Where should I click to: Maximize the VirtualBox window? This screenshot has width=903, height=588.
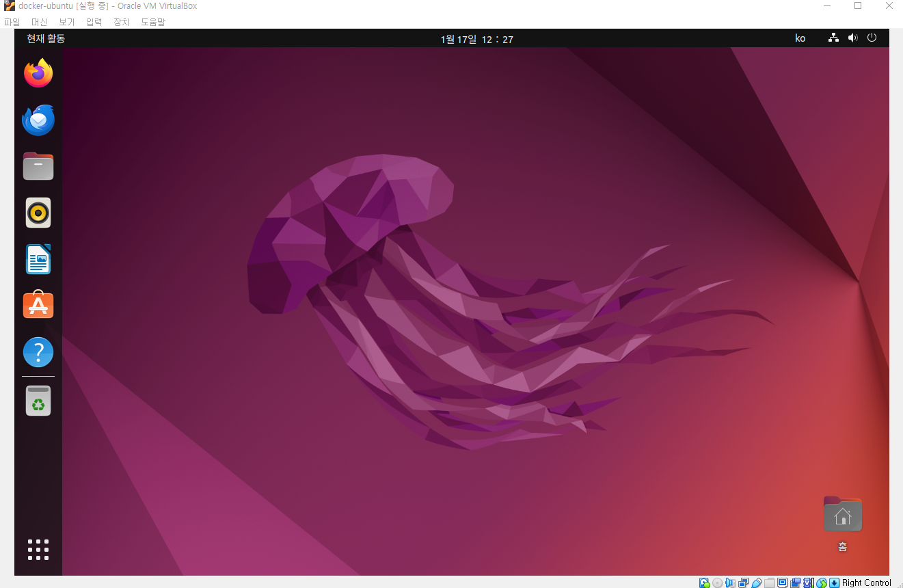(x=858, y=6)
